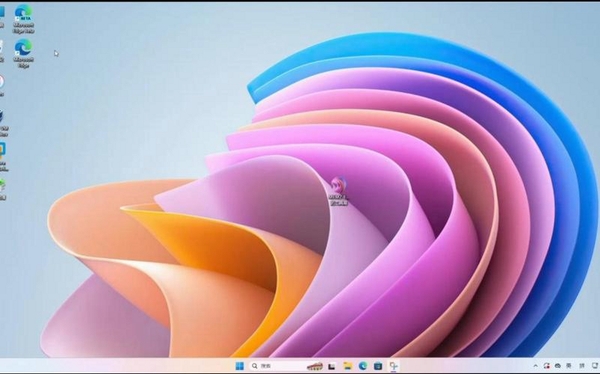Open the Windows Start menu

coord(240,366)
